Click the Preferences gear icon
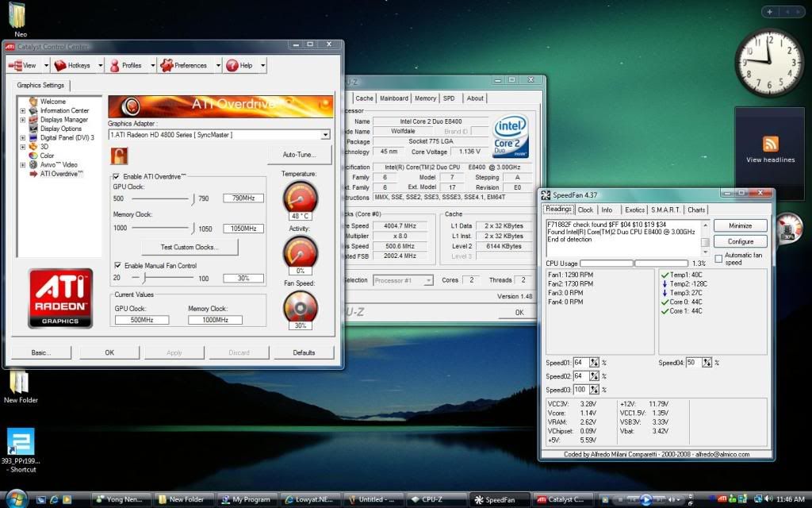812x508 pixels. coord(167,65)
